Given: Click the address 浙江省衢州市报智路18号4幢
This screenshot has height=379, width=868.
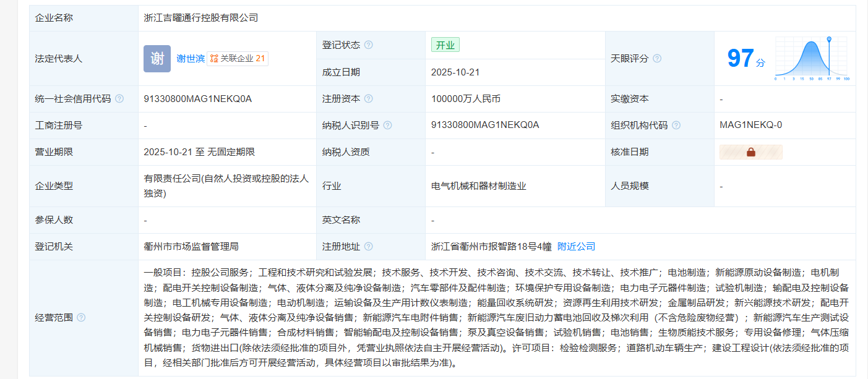Looking at the screenshot, I should point(491,247).
